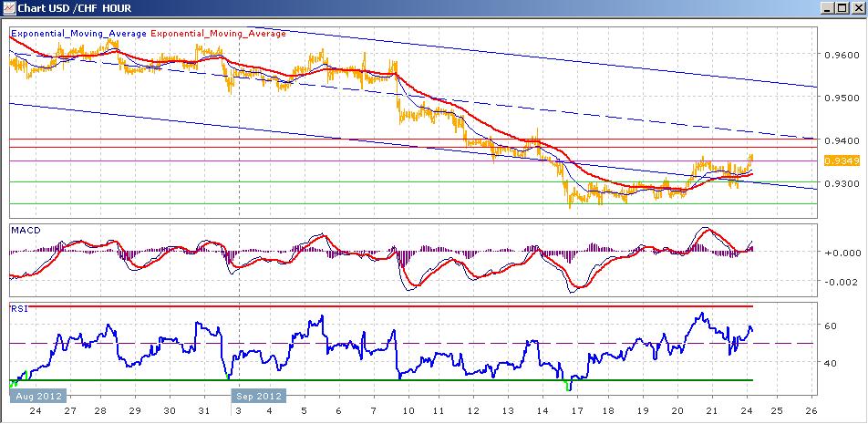This screenshot has width=868, height=424.
Task: Click date label 26 on time axis
Action: point(811,412)
